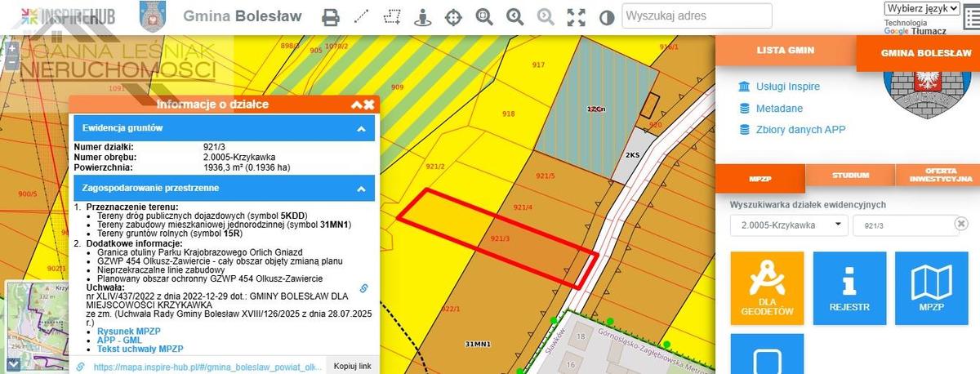Screen dimensions: 980x374
Task: Close the Informacje o działce panel
Action: pos(369,105)
